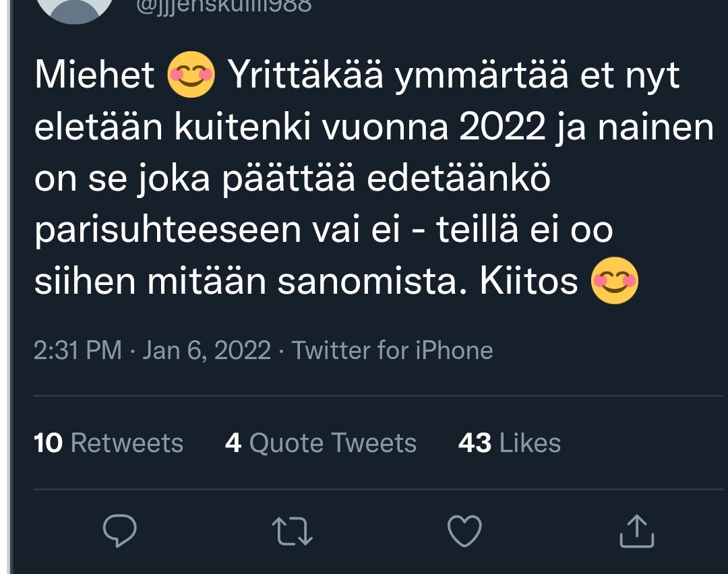Image resolution: width=728 pixels, height=574 pixels.
Task: Show the 43 Likes list
Action: point(510,443)
